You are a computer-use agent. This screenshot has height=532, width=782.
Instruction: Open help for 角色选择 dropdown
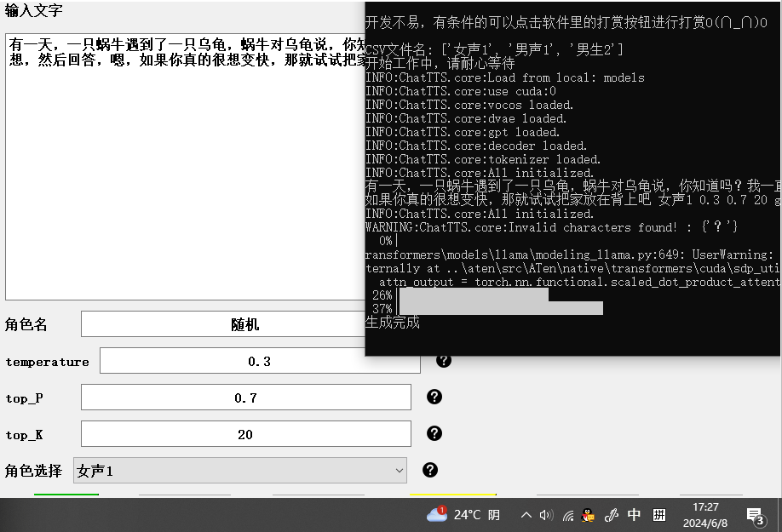tap(430, 470)
